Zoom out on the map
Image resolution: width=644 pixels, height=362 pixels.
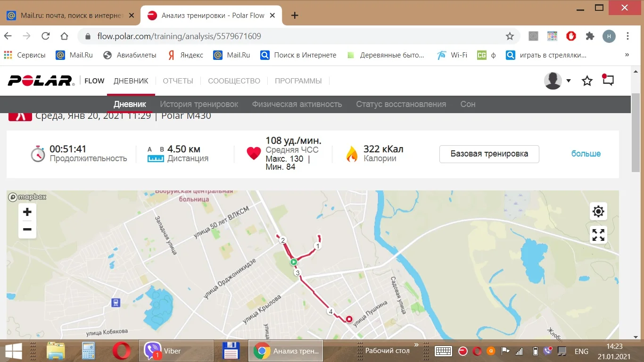click(27, 230)
